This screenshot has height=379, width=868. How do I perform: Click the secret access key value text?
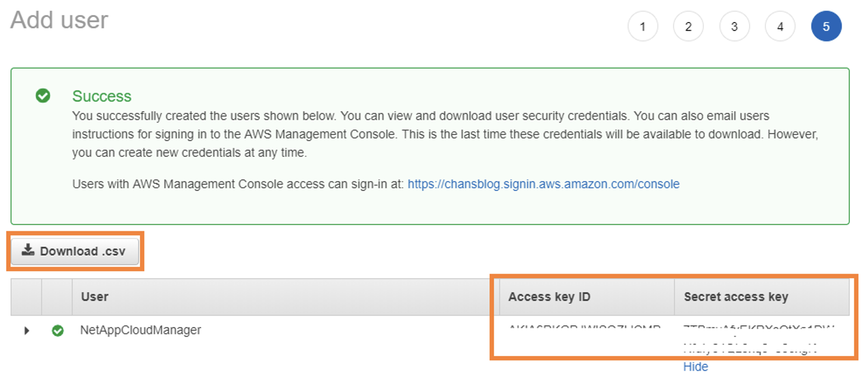click(x=758, y=339)
